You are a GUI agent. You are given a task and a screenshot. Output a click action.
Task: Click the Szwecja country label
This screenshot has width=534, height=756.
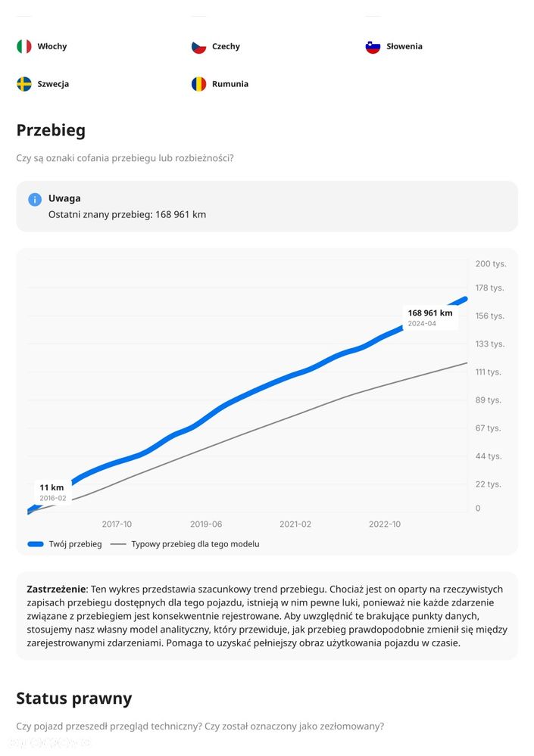point(53,84)
